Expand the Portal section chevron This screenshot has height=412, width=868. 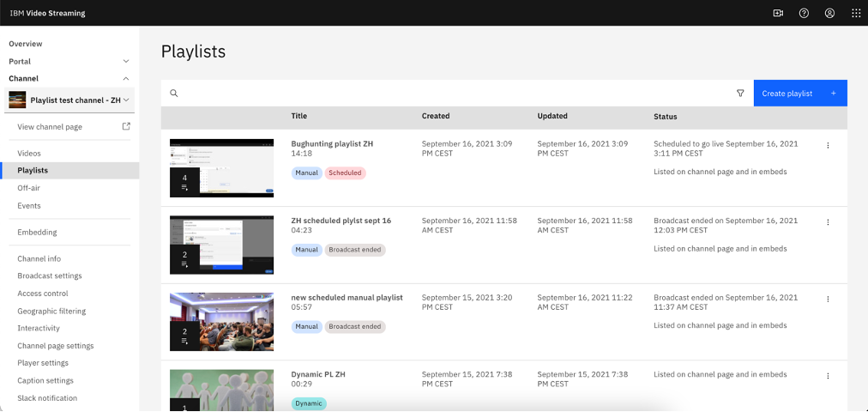click(x=126, y=62)
